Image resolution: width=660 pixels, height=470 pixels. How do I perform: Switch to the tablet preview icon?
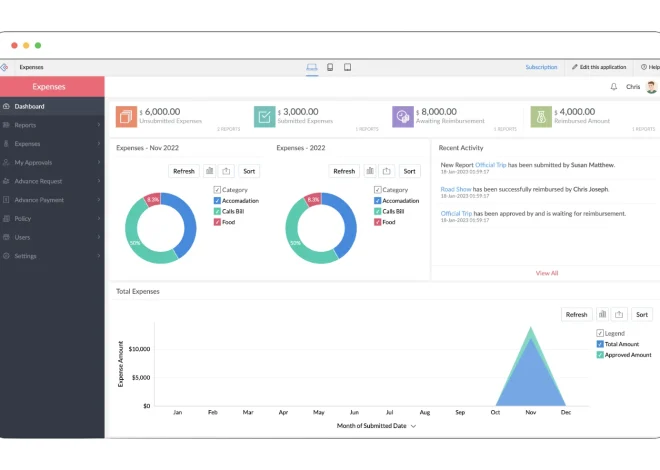[x=347, y=67]
